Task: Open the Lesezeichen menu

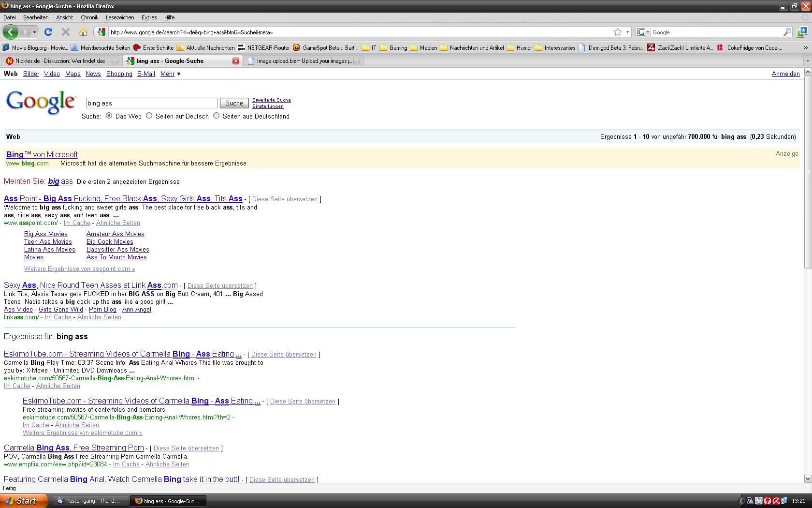Action: (120, 17)
